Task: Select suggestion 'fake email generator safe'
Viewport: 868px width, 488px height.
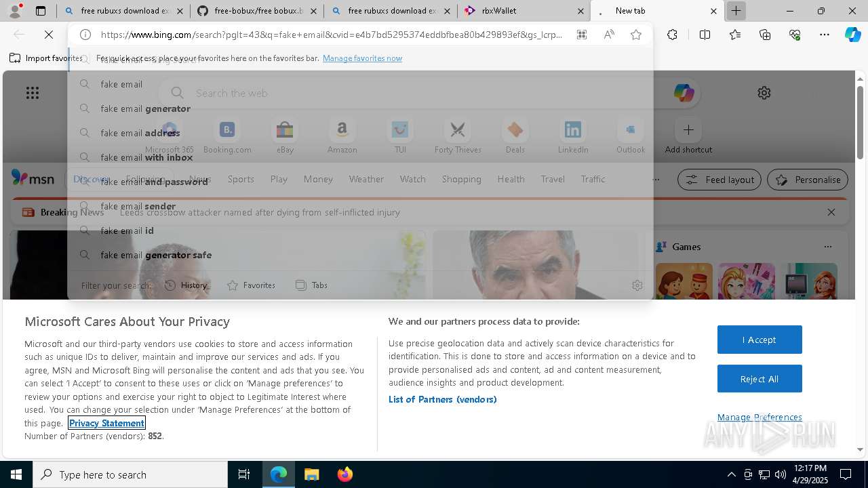Action: (x=359, y=255)
